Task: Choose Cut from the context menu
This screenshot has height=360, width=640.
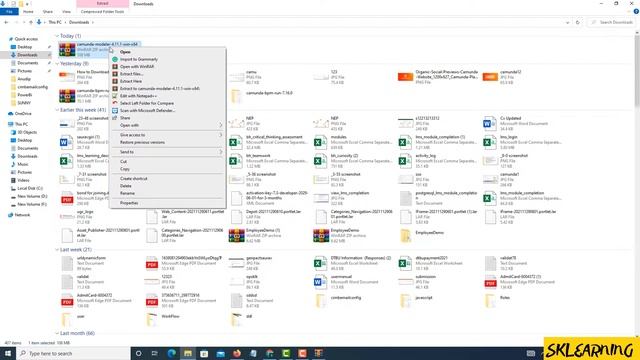Action: tap(123, 162)
